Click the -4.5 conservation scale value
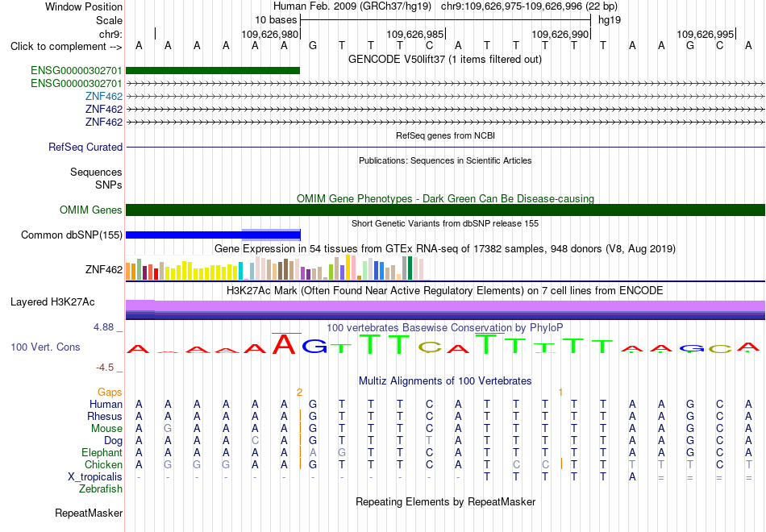The image size is (766, 532). click(x=105, y=368)
